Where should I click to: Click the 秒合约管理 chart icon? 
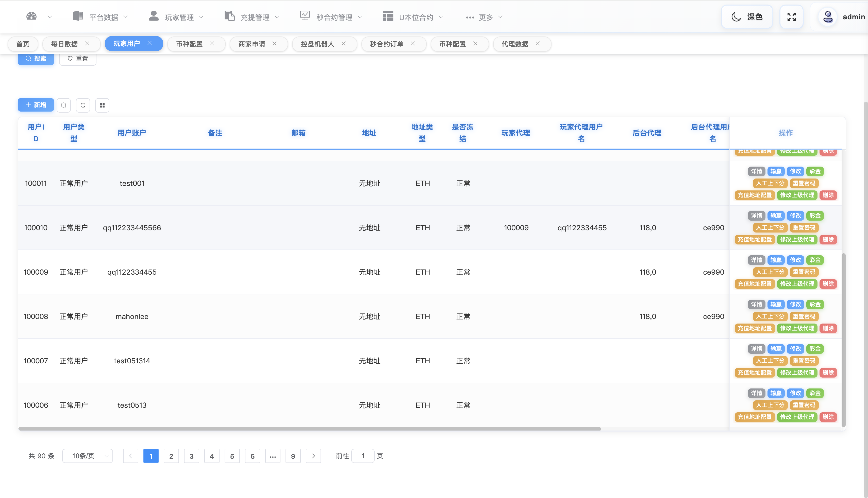pos(305,15)
